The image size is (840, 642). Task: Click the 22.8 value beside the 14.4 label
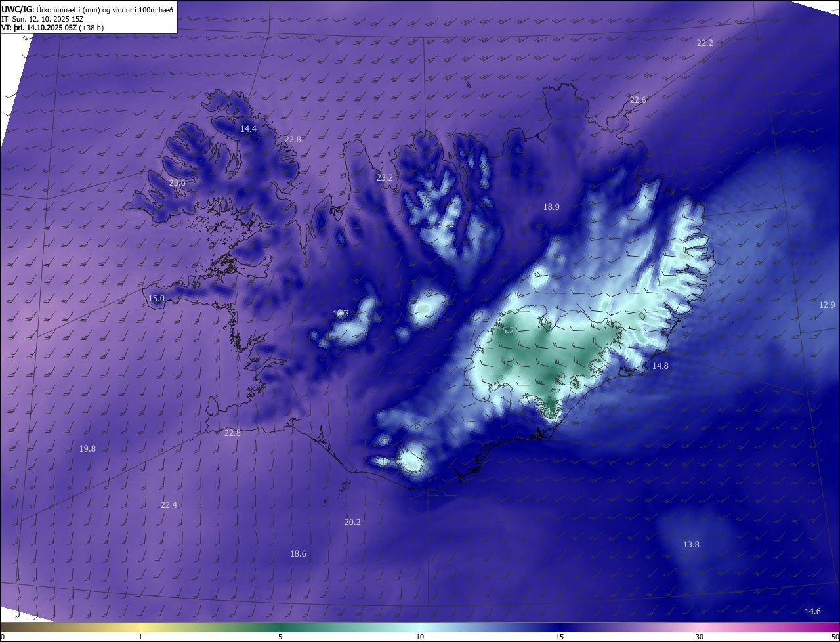pos(293,139)
